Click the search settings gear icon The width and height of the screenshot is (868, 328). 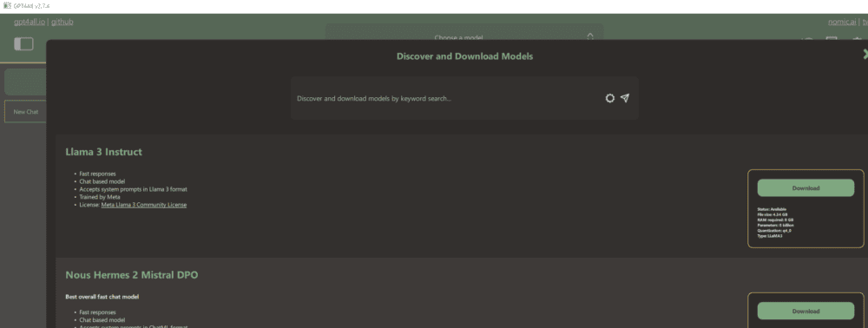[609, 98]
